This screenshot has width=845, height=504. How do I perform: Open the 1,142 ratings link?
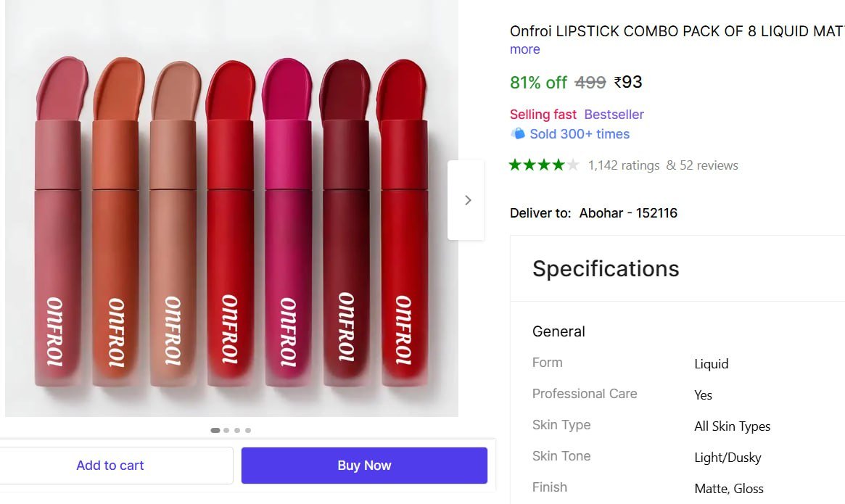click(x=624, y=165)
